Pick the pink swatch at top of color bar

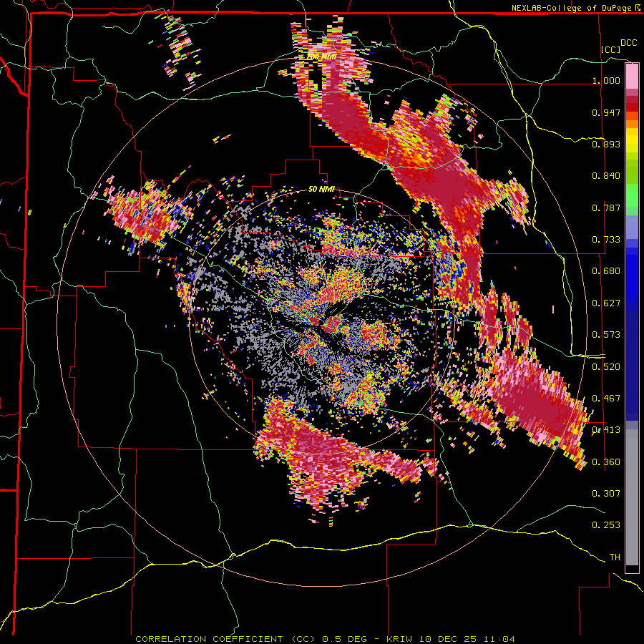pyautogui.click(x=632, y=77)
